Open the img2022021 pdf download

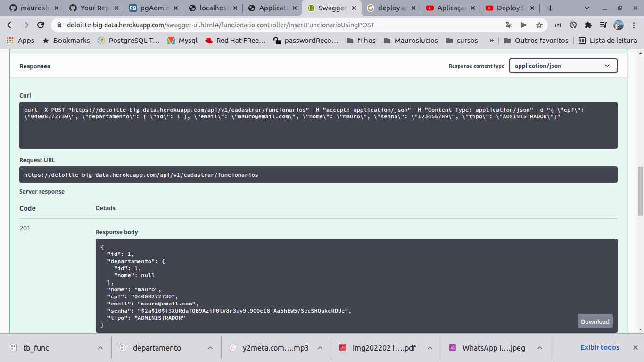pos(384,348)
